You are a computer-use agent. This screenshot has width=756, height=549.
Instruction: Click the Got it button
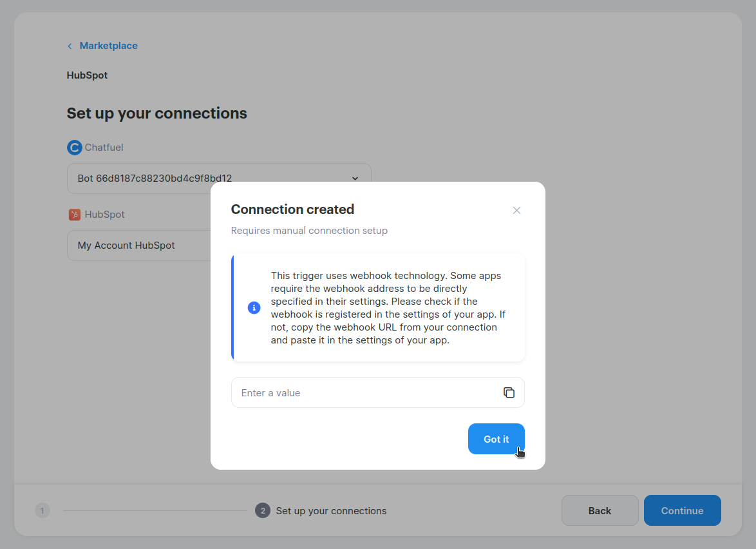496,439
